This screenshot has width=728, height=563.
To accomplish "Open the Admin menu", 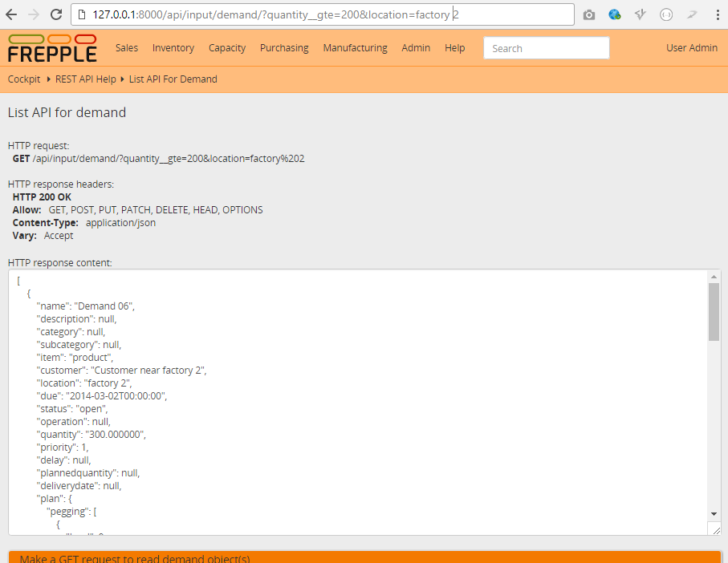I will pyautogui.click(x=416, y=48).
